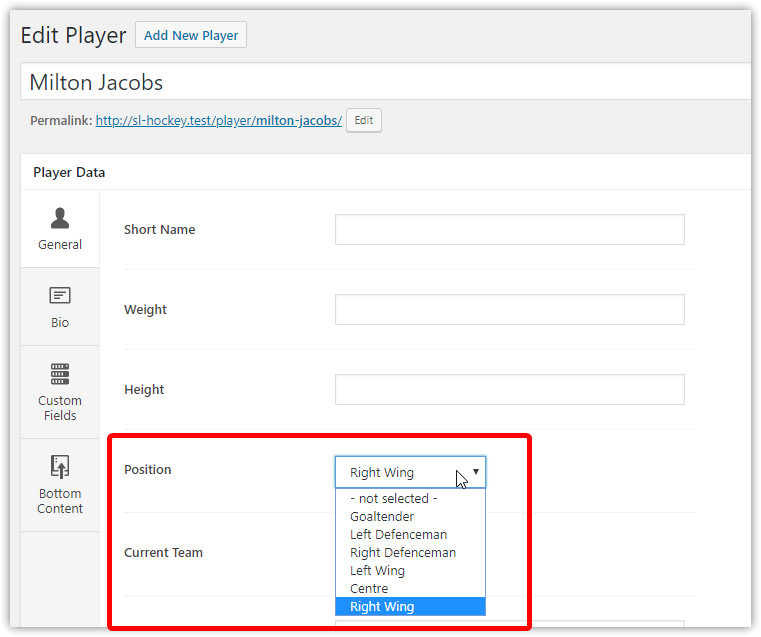Screen dimensions: 761x637
Task: Open the milton-jacobs permalink URL
Action: (218, 120)
